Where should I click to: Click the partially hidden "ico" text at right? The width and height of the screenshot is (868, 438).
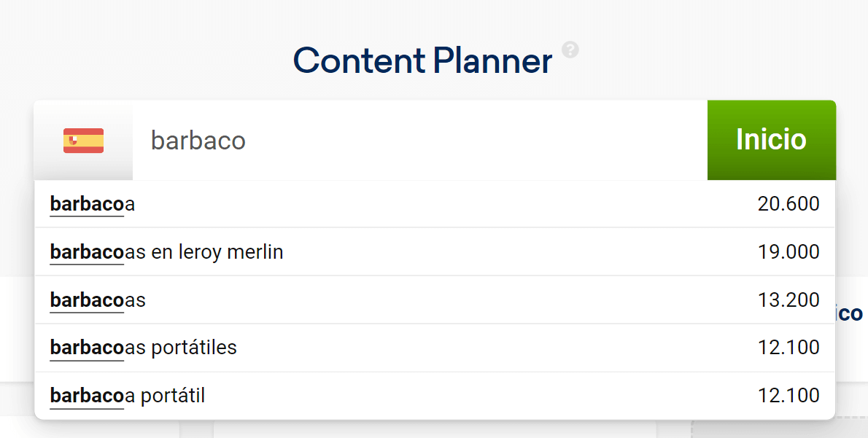850,313
